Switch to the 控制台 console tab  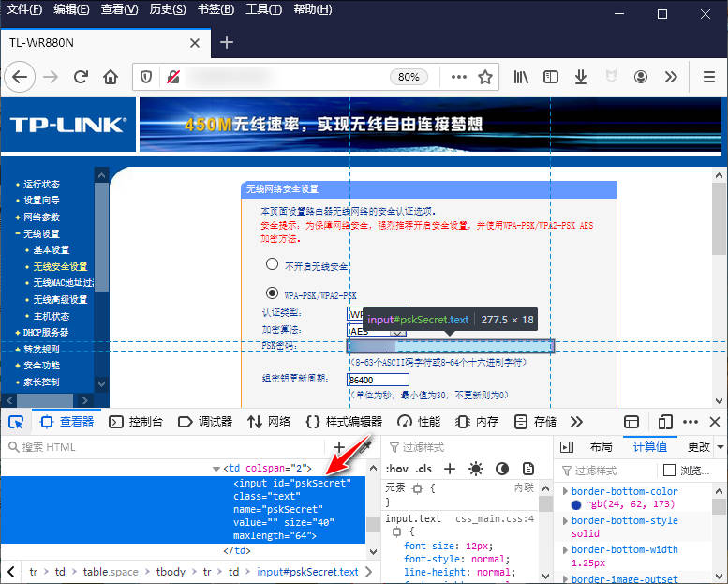point(136,422)
